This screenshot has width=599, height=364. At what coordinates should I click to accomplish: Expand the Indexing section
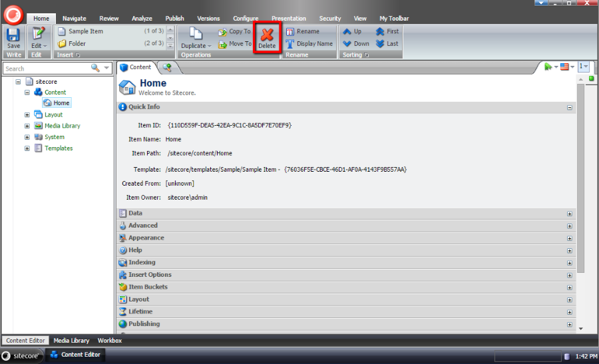click(570, 263)
